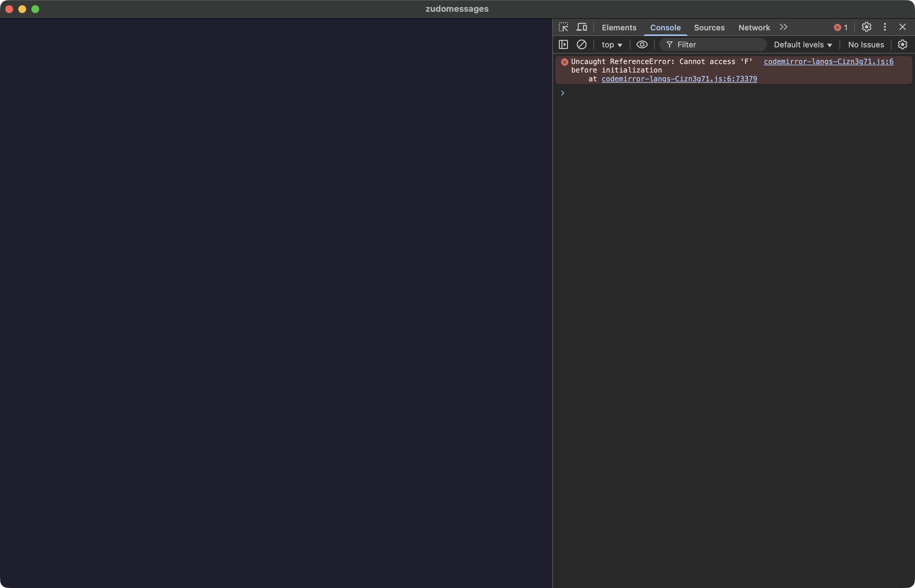Open DevTools settings gear

click(866, 27)
